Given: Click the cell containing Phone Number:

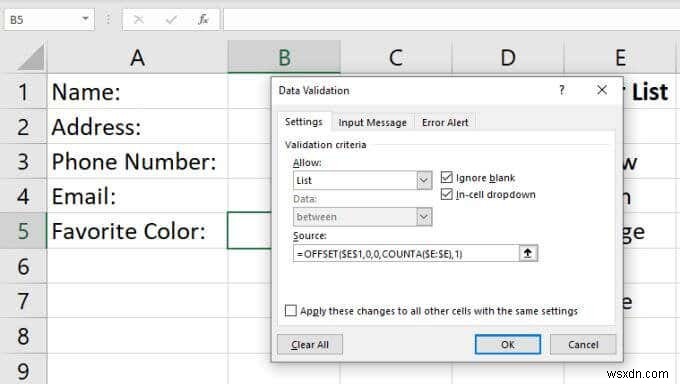Looking at the screenshot, I should pos(137,161).
